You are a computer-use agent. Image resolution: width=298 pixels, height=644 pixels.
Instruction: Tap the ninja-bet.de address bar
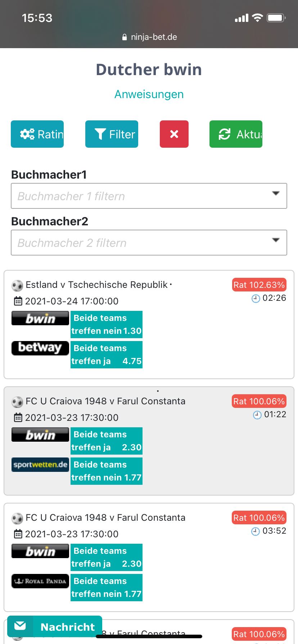(x=149, y=37)
